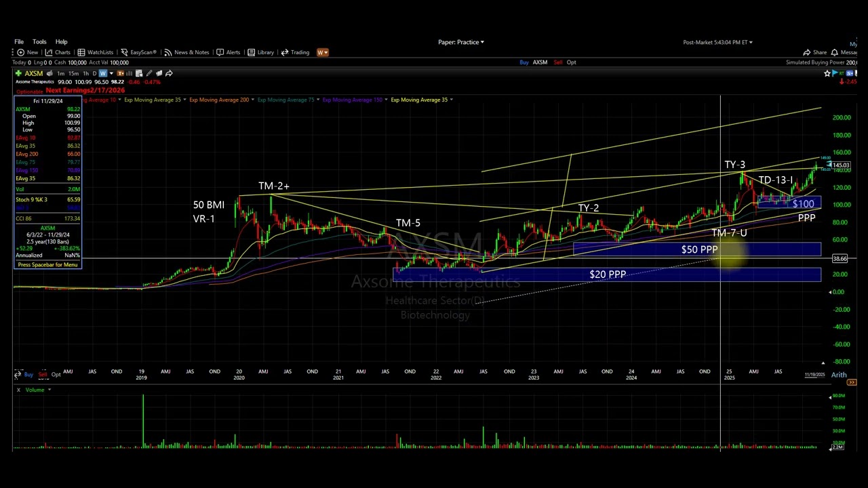Viewport: 868px width, 488px height.
Task: Click the bottom-left Sell link
Action: [43, 374]
